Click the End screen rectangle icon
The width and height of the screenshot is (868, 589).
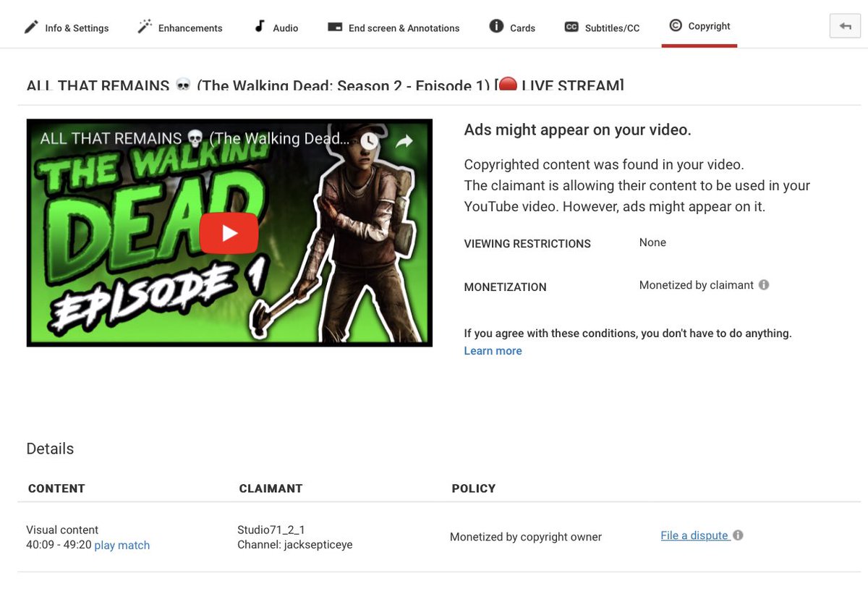(335, 27)
